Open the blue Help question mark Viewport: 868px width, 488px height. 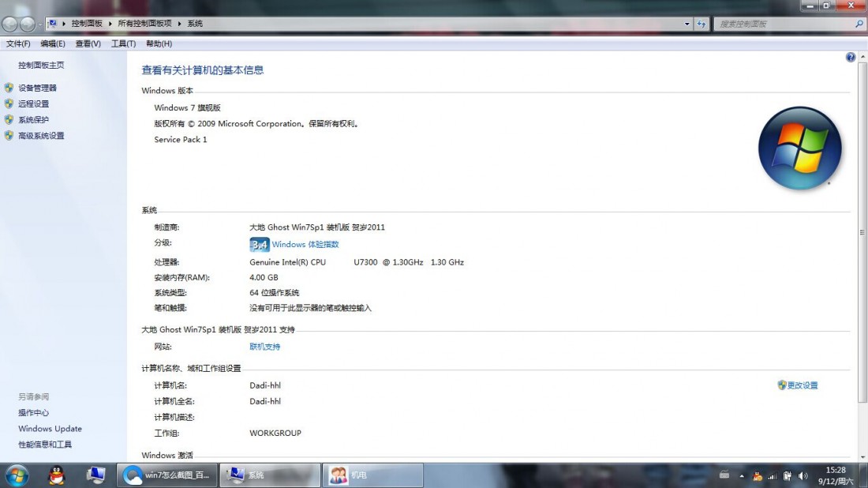pyautogui.click(x=851, y=57)
